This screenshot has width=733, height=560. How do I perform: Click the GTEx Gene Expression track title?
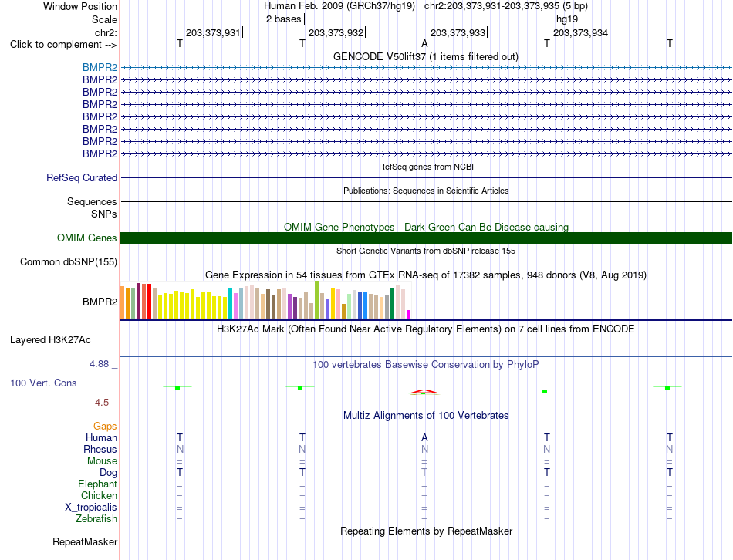pyautogui.click(x=425, y=275)
